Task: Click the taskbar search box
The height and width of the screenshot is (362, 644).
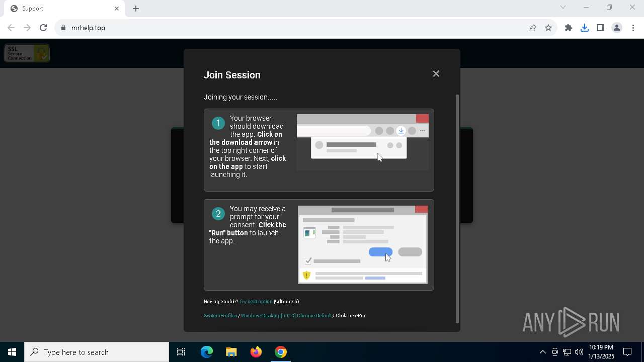Action: click(x=97, y=352)
